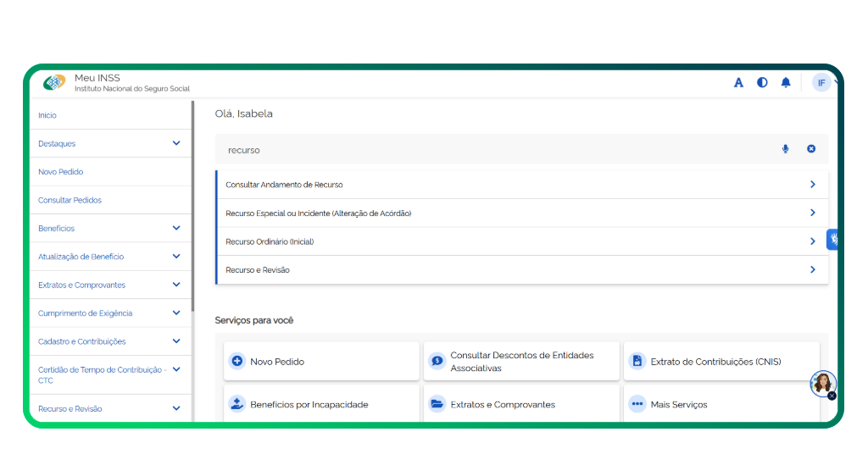Select Cumprimento de Exigência sidebar label
Image resolution: width=868 pixels, height=454 pixels.
[86, 313]
